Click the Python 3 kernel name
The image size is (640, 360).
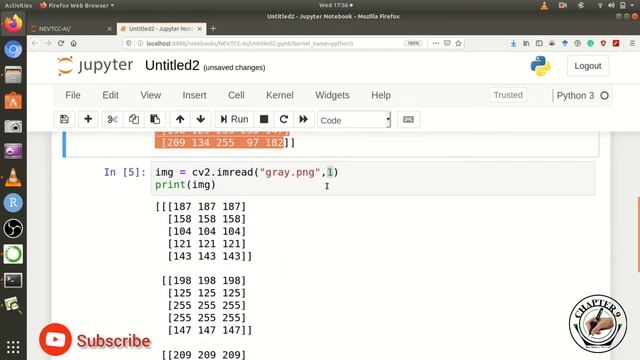click(x=575, y=96)
